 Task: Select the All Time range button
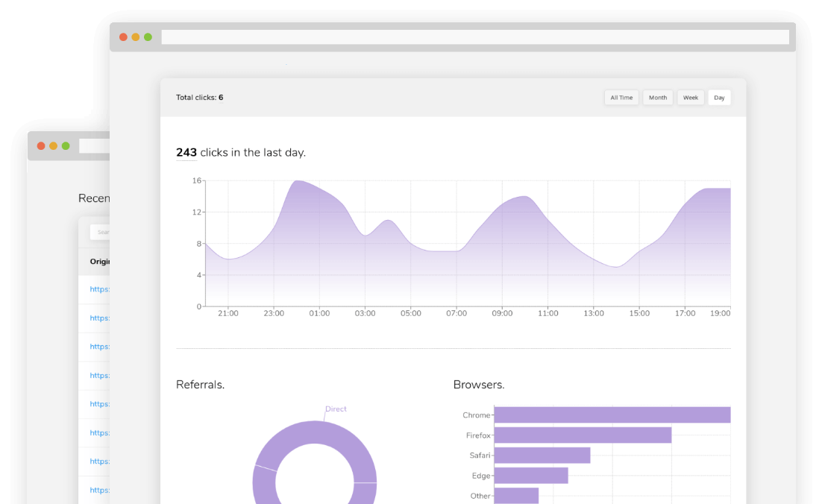(x=621, y=98)
